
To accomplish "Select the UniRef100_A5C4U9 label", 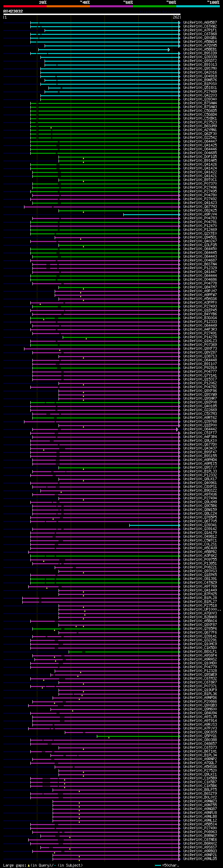I will pyautogui.click(x=200, y=548).
